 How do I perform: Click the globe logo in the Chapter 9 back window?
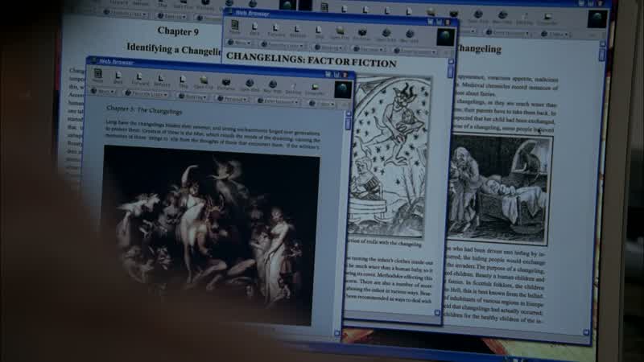[597, 19]
